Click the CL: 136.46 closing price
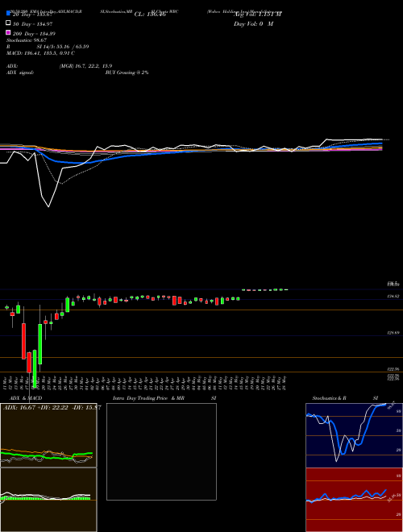This screenshot has width=403, height=532. (x=150, y=15)
